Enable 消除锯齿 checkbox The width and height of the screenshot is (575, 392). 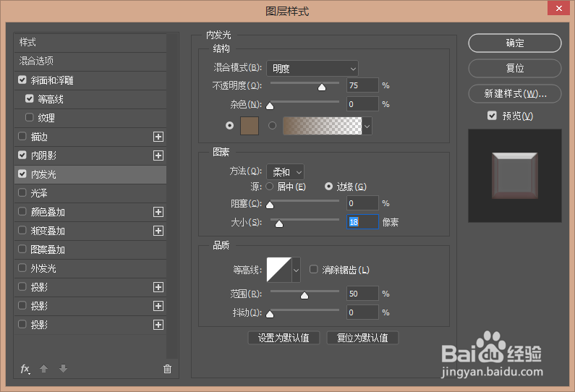(x=313, y=270)
